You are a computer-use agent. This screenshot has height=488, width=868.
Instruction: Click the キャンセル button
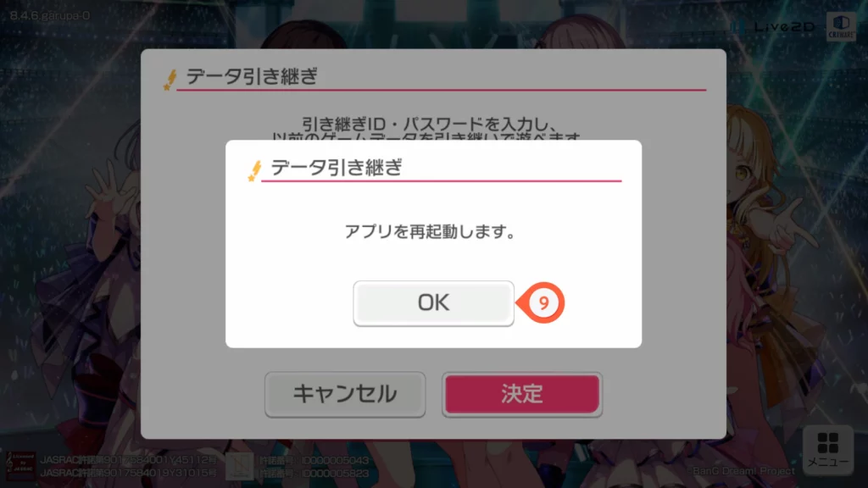click(345, 394)
